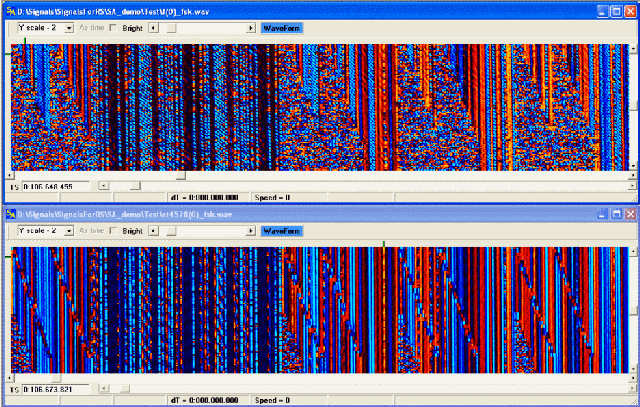
Task: Click app icon in 4578(0)_fsk.wav title bar
Action: click(x=7, y=213)
